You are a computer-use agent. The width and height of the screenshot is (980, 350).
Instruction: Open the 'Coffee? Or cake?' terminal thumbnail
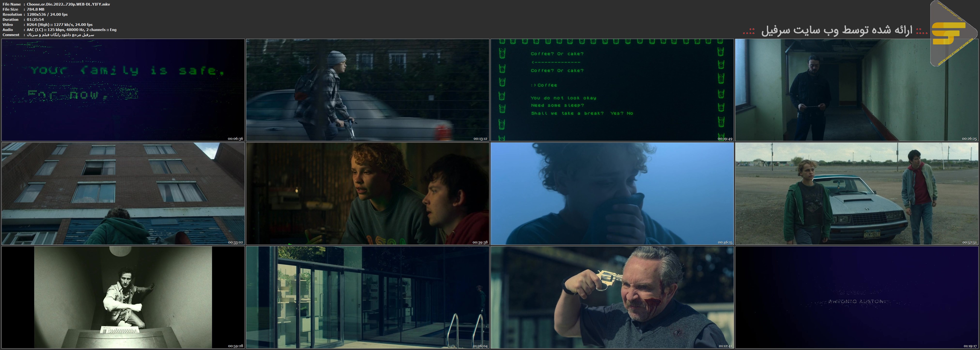[612, 90]
